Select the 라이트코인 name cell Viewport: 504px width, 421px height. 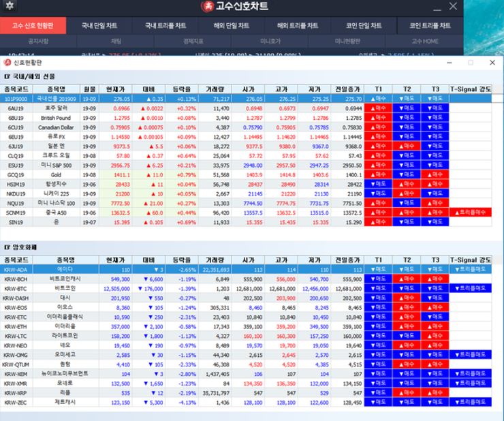coord(65,336)
